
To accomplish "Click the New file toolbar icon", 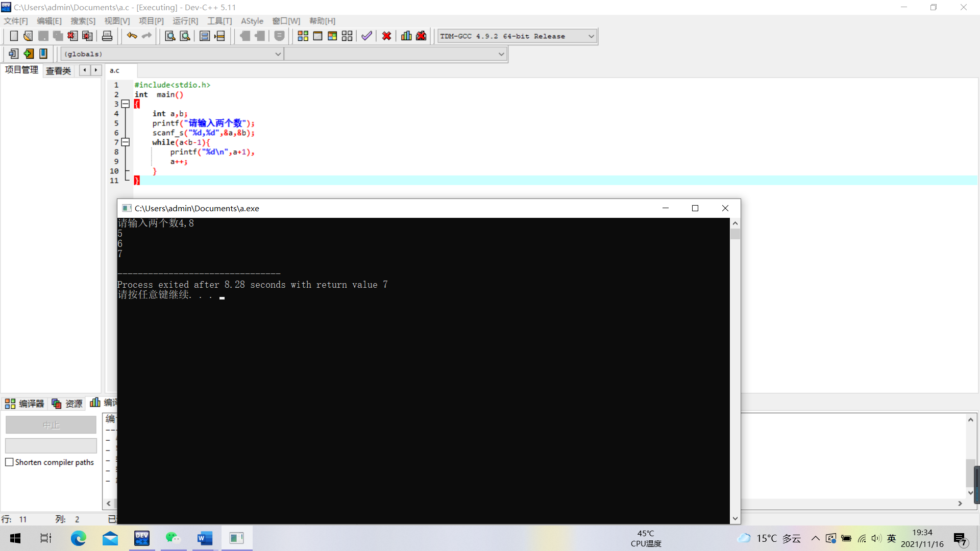I will (x=14, y=36).
